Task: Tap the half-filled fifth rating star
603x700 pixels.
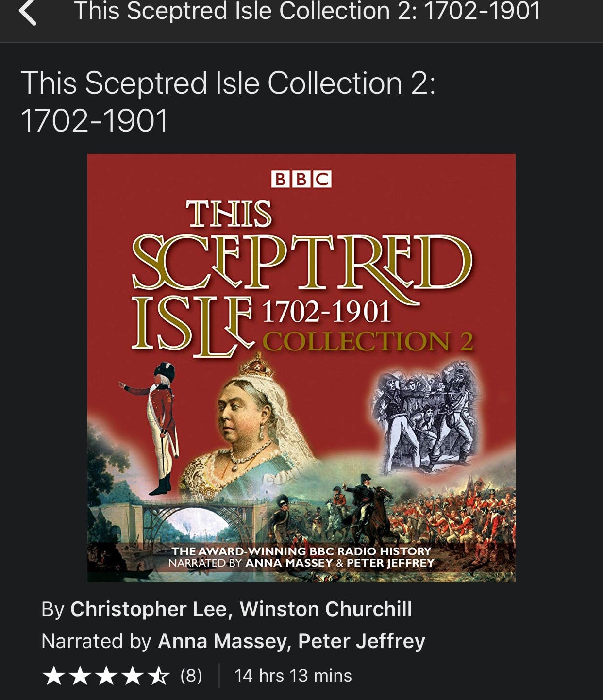Action: tap(159, 676)
